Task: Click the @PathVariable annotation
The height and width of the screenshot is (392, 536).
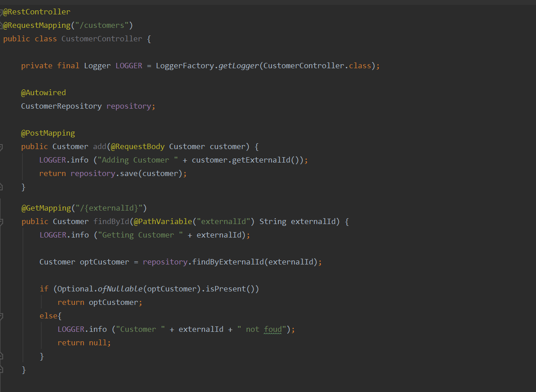Action: [163, 222]
